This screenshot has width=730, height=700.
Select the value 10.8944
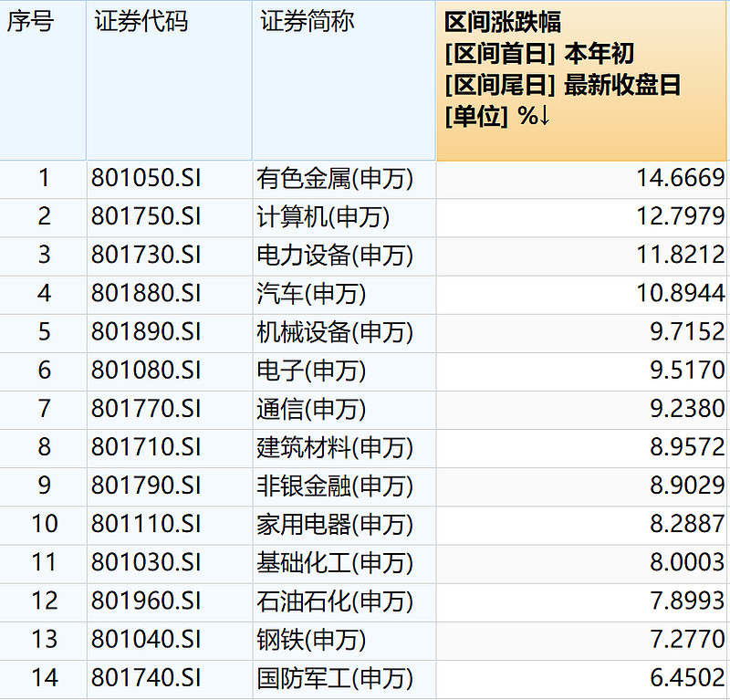681,293
